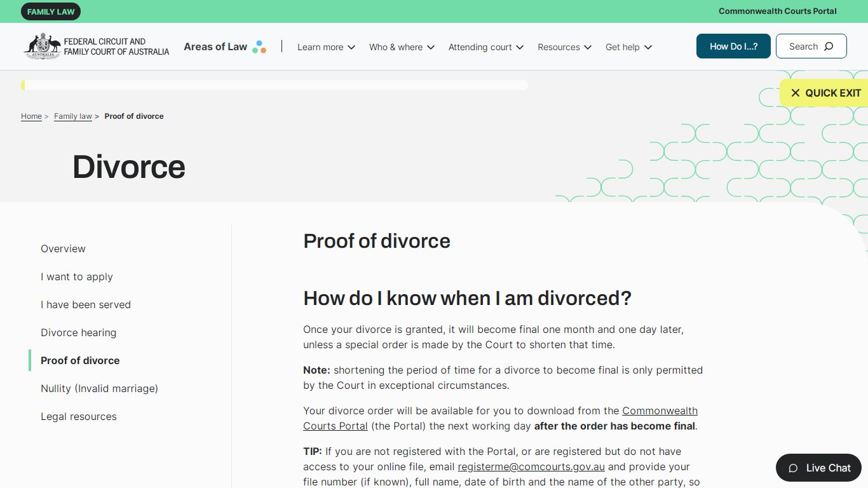Open the Resources dropdown menu

564,47
